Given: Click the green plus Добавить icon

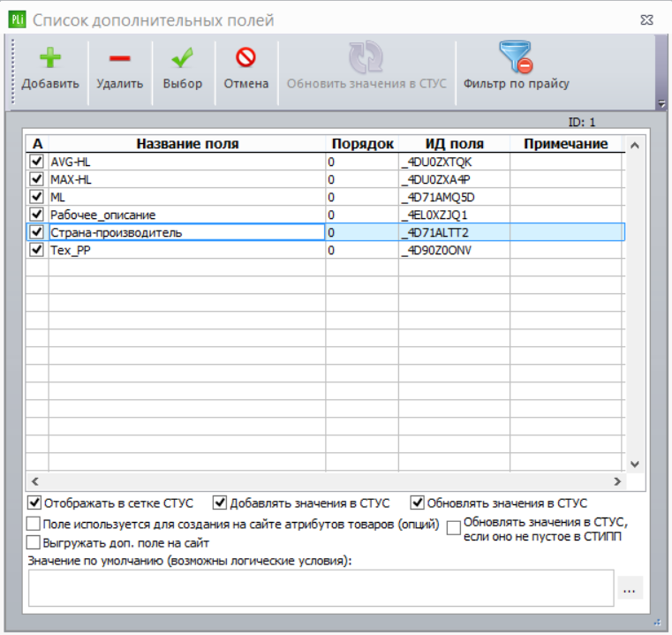Looking at the screenshot, I should point(50,57).
